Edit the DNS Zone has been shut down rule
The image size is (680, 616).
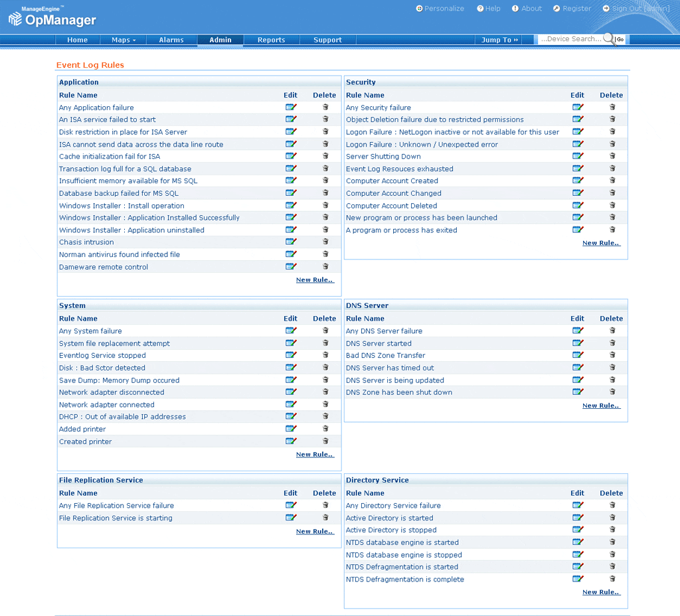point(578,392)
